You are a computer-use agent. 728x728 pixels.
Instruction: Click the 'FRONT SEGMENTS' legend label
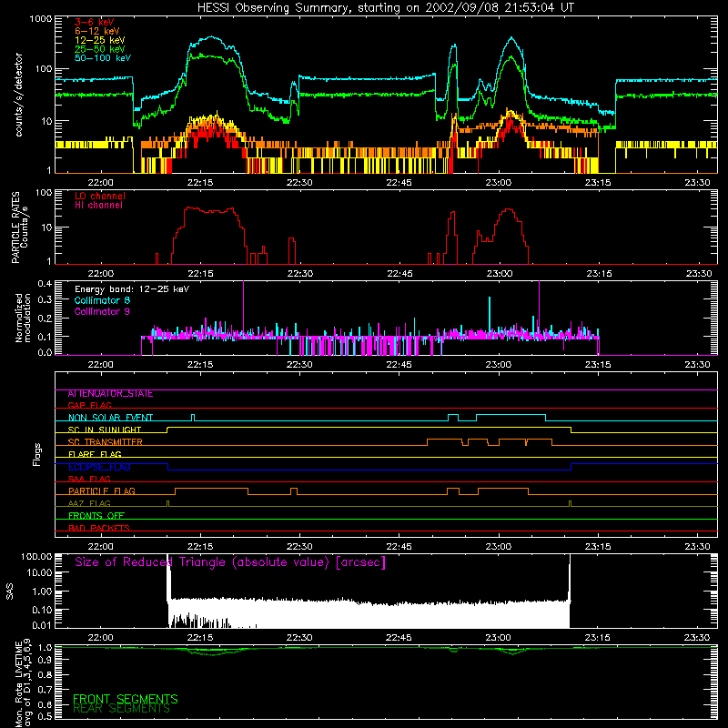coord(126,699)
